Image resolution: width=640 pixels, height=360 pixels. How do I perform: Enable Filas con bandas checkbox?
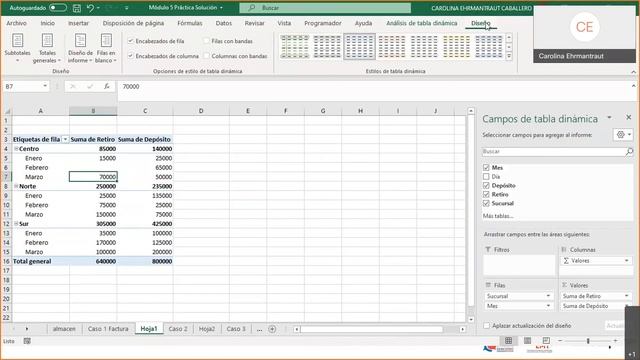click(x=207, y=41)
